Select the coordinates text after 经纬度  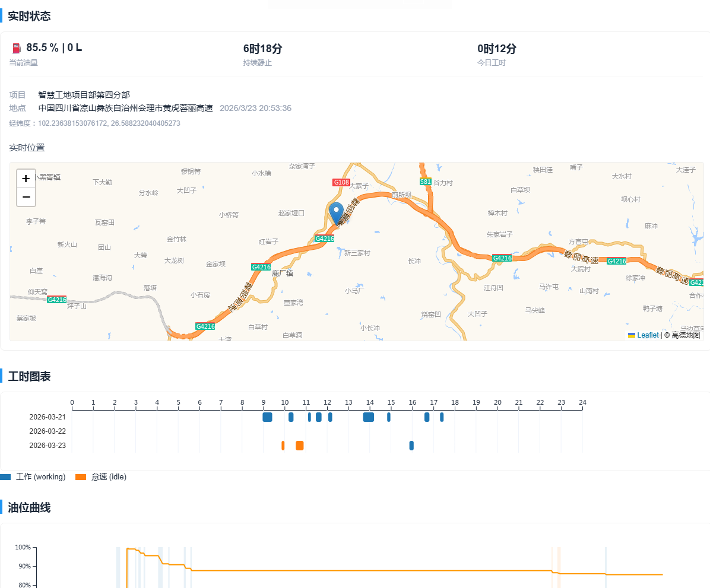(110, 123)
